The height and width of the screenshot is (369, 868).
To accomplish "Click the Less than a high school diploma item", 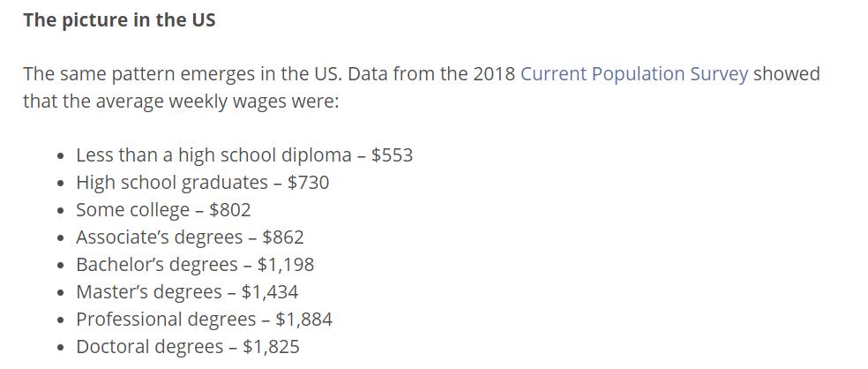I will pos(244,155).
